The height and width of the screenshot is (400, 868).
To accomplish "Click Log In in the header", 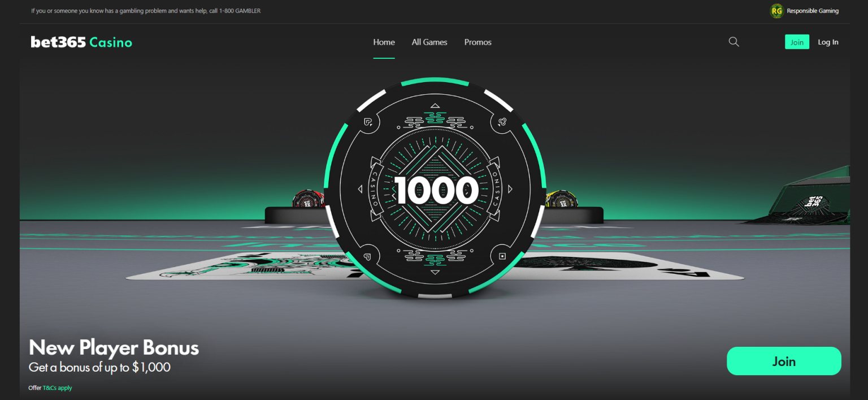I will [828, 42].
